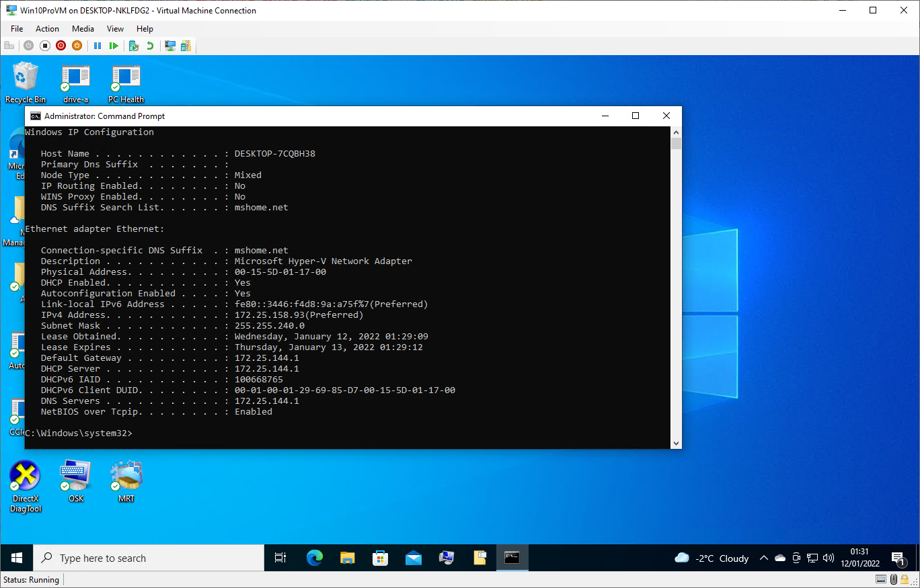Select the Recycle Bin desktop icon
Screen dimensions: 920x588
pos(26,82)
